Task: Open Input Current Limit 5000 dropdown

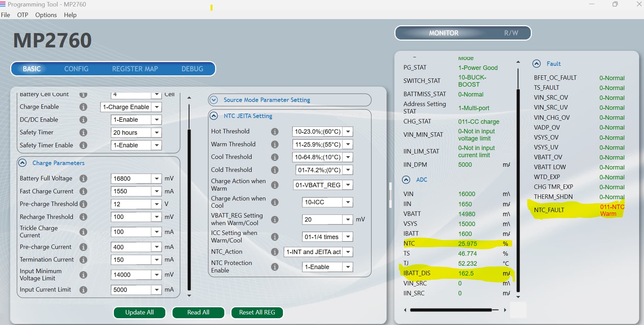Action: click(157, 290)
